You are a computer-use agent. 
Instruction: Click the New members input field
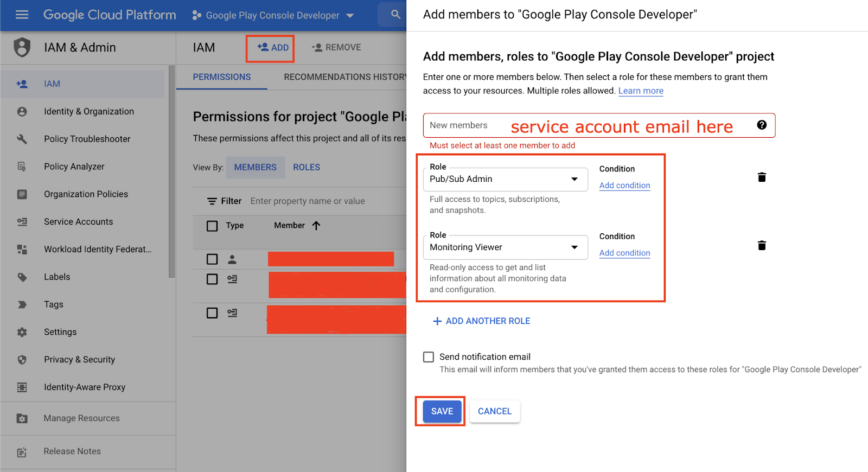click(599, 125)
